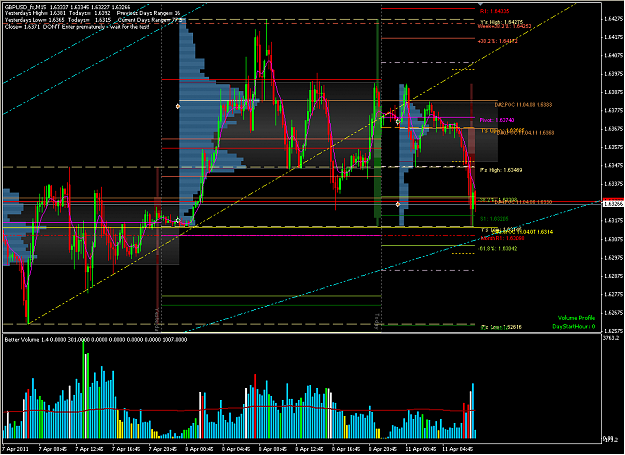Click the 'Volume Profile' green label
Image resolution: width=625 pixels, height=455 pixels.
point(576,318)
